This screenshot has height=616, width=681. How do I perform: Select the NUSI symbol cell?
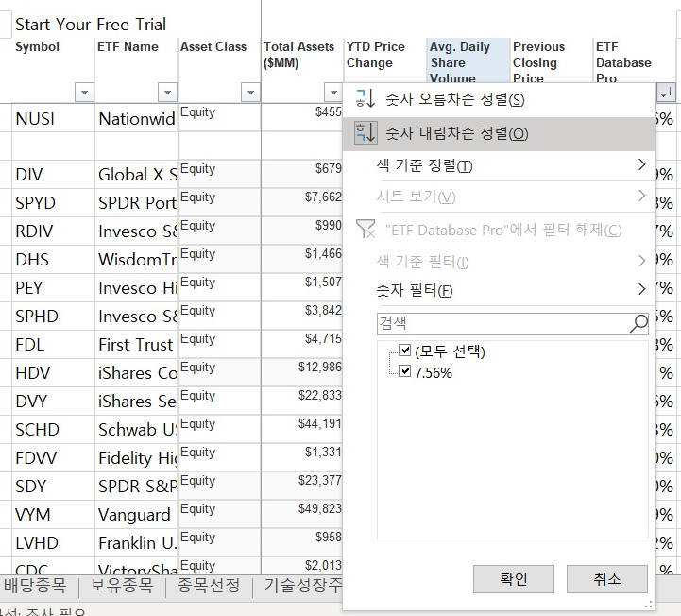(x=53, y=118)
